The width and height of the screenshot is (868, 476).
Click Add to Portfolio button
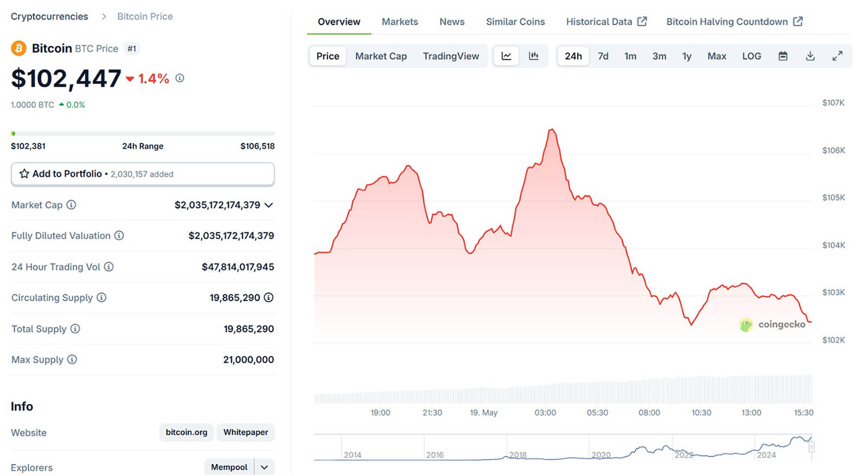click(x=143, y=174)
